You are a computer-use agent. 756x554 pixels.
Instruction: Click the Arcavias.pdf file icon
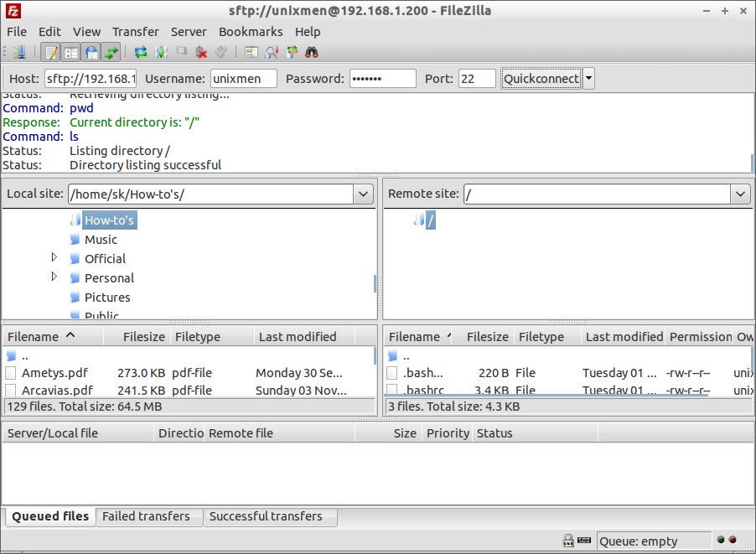(x=11, y=390)
